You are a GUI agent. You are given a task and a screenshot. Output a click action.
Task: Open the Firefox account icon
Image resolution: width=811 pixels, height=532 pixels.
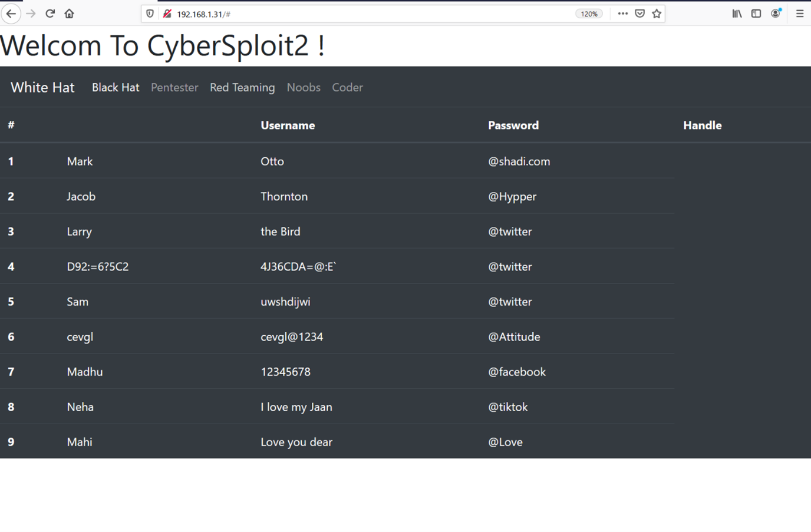click(776, 14)
